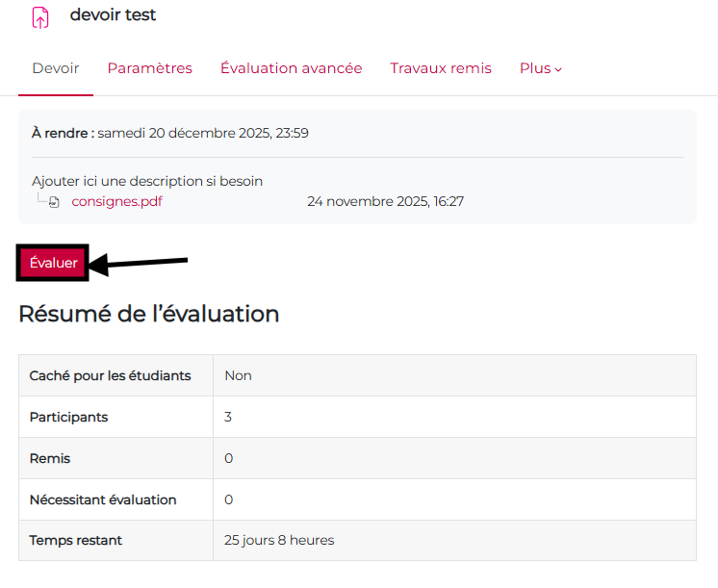This screenshot has width=718, height=588.
Task: Click the PDF file icon before consignes.pdf
Action: pos(55,202)
